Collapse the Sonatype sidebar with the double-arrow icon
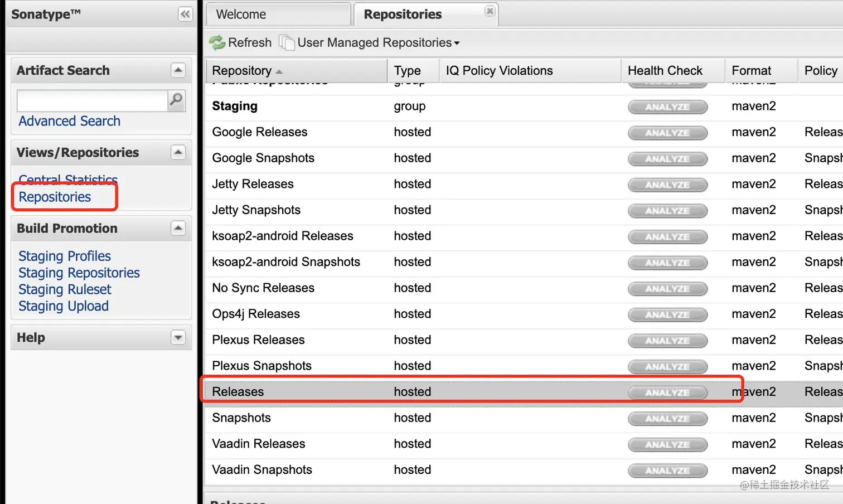Image resolution: width=843 pixels, height=504 pixels. (x=185, y=14)
